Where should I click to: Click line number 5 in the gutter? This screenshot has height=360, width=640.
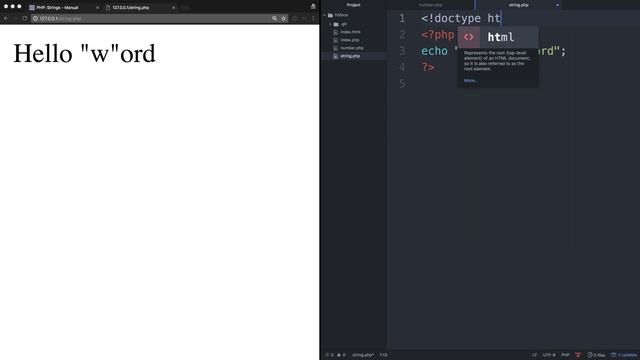pos(402,83)
